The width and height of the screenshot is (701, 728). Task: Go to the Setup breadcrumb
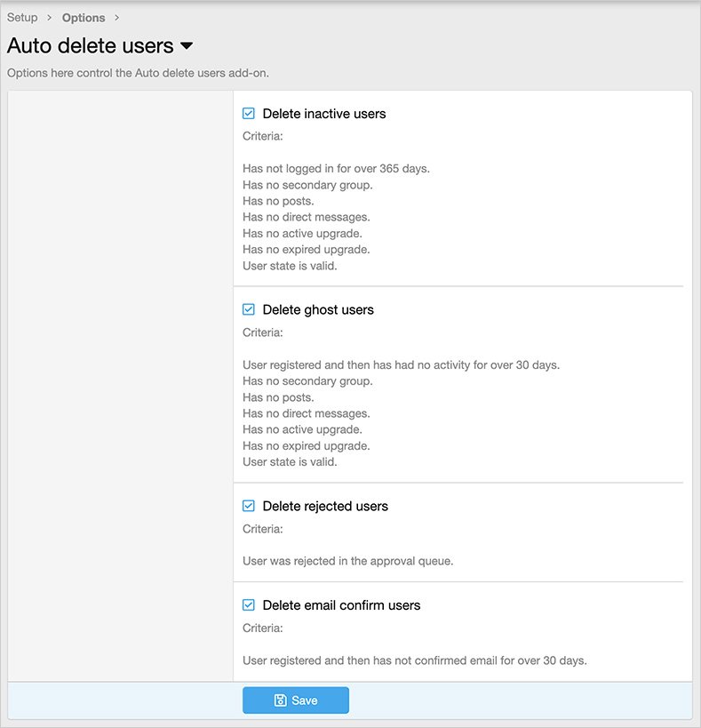[x=22, y=18]
